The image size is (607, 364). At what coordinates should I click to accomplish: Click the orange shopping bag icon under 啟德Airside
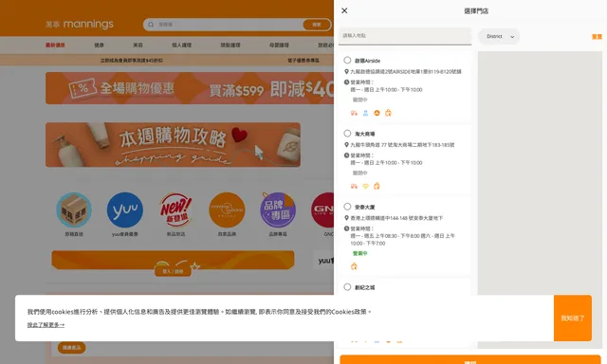pos(388,113)
